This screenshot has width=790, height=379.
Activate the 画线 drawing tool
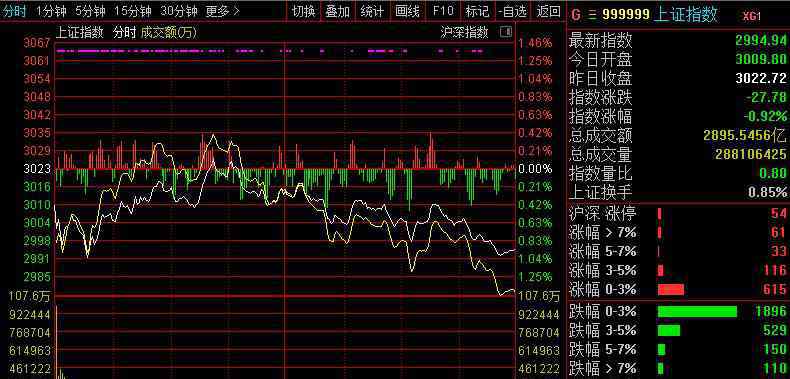(x=407, y=11)
